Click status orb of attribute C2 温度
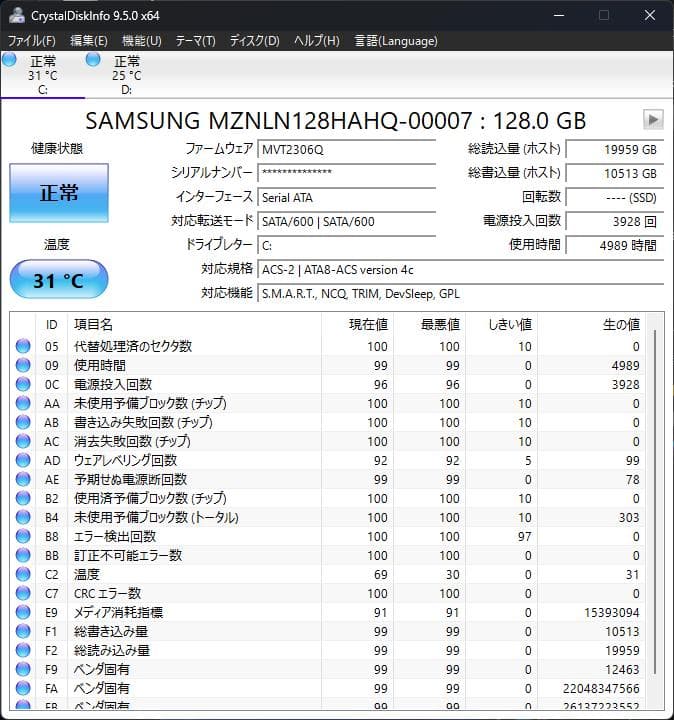674x720 pixels. pos(23,574)
